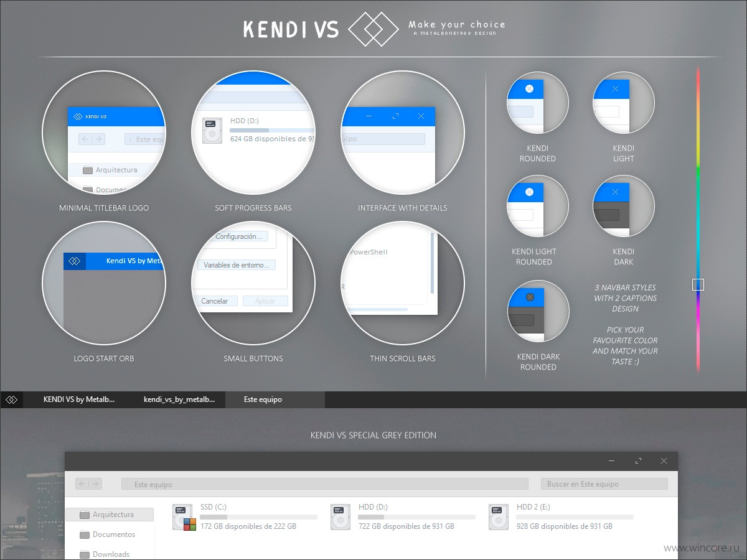Viewport: 747px width, 560px height.
Task: Click the Downloads folder icon in sidebar
Action: click(85, 554)
